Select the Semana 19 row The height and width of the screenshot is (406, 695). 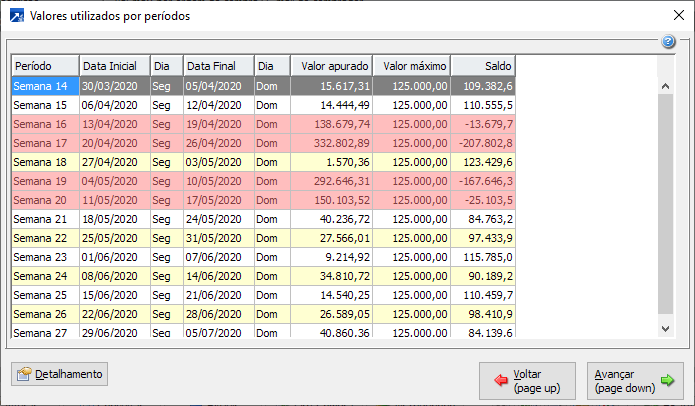[x=263, y=181]
